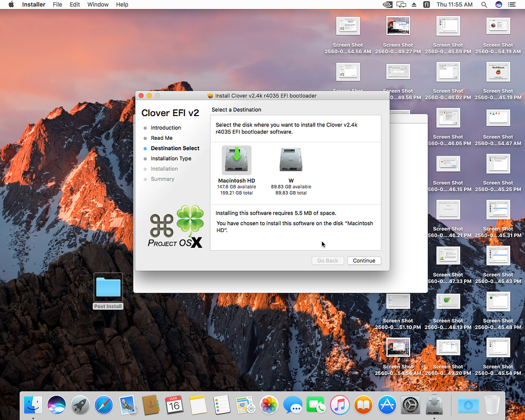Select Screen Shot ending 54.56 AM thumbnail
The image size is (525, 420).
[348, 26]
